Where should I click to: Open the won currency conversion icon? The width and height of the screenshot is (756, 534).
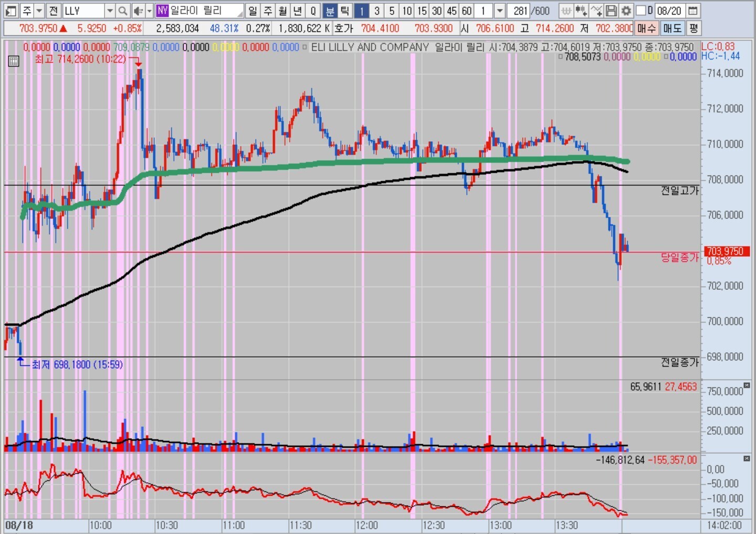point(566,11)
